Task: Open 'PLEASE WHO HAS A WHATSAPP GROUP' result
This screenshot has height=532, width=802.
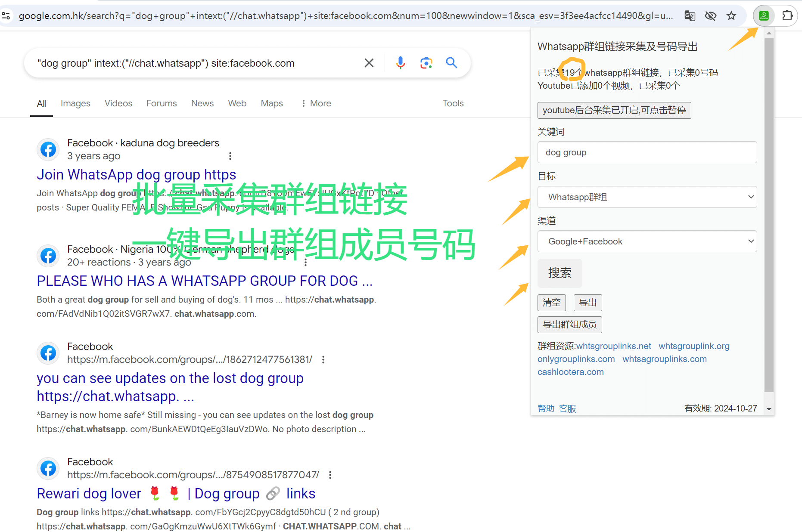Action: 205,281
